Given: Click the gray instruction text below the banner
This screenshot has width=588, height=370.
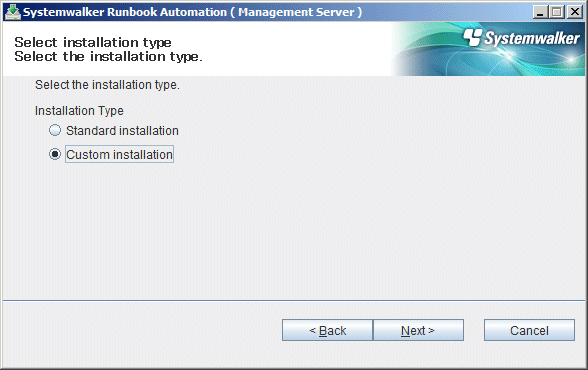Looking at the screenshot, I should click(107, 85).
